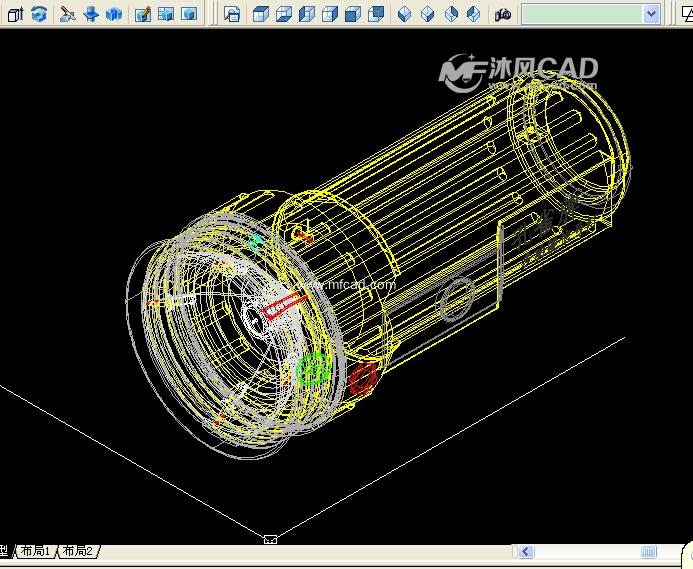Switch to NW Isometric view
693x569 pixels.
coord(474,14)
